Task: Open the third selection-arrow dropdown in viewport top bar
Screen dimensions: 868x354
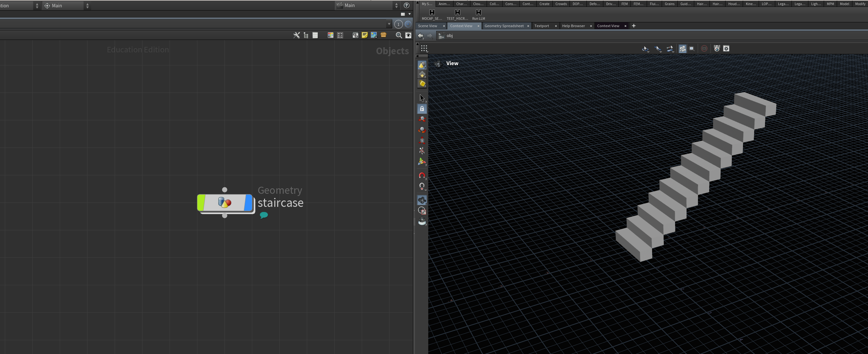Action: pos(670,49)
